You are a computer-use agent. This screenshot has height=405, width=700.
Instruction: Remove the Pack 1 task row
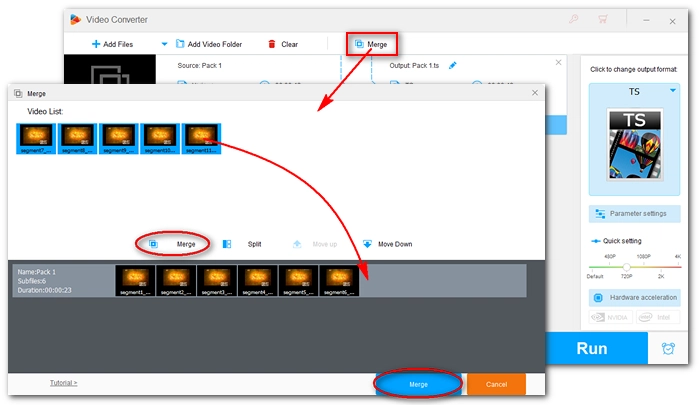[x=558, y=63]
